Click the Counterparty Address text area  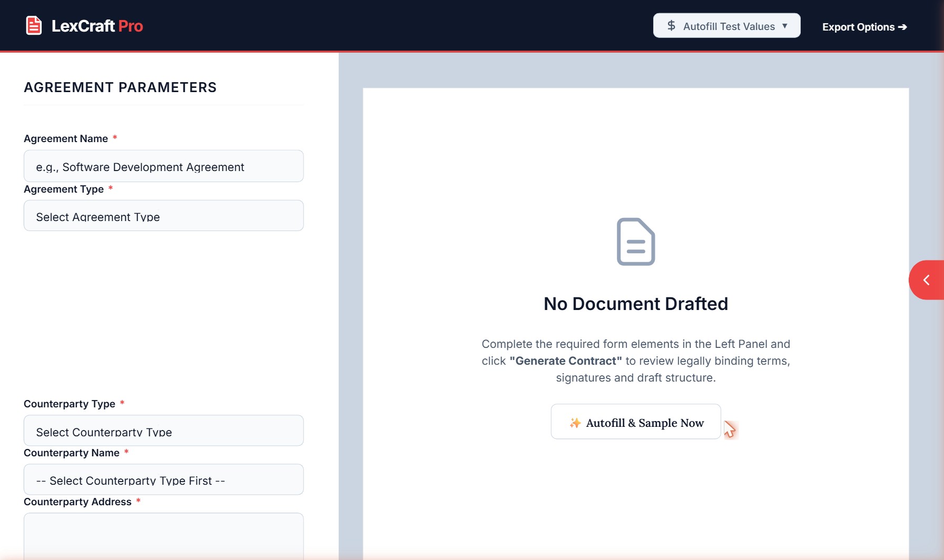[x=164, y=536]
